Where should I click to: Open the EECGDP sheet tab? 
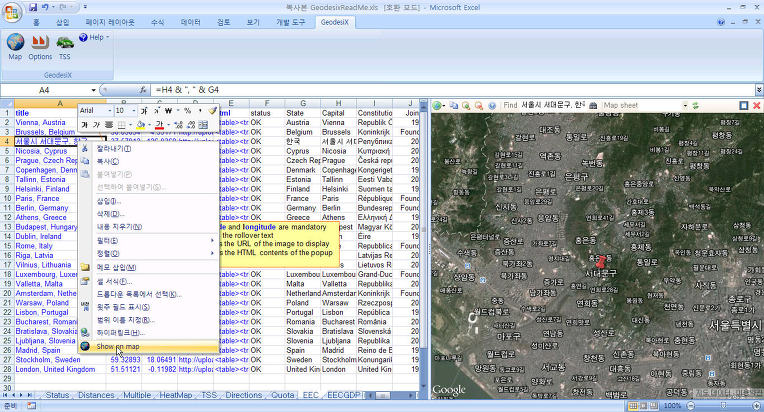coord(344,395)
